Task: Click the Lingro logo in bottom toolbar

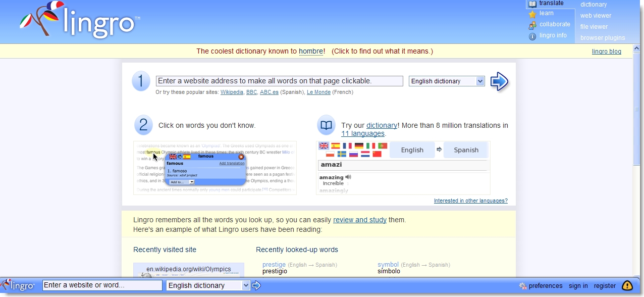Action: tap(18, 285)
